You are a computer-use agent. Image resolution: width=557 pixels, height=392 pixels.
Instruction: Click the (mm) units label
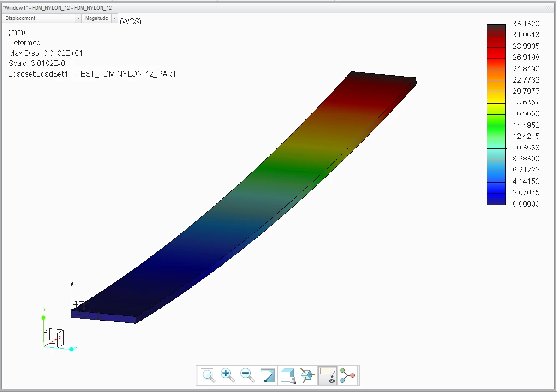pos(17,32)
